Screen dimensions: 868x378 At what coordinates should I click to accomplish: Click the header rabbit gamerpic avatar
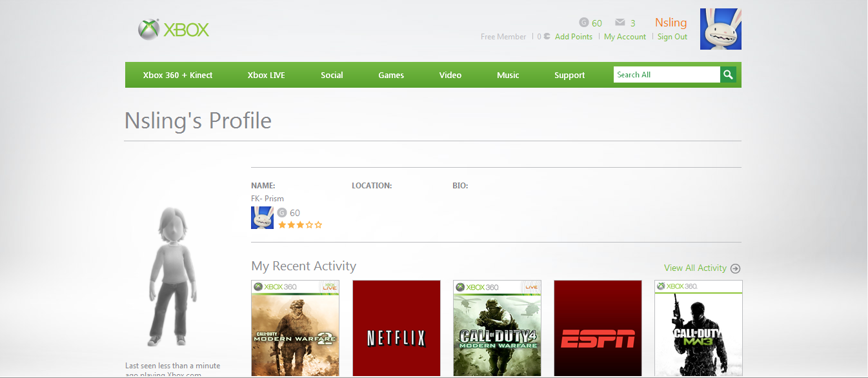(721, 29)
